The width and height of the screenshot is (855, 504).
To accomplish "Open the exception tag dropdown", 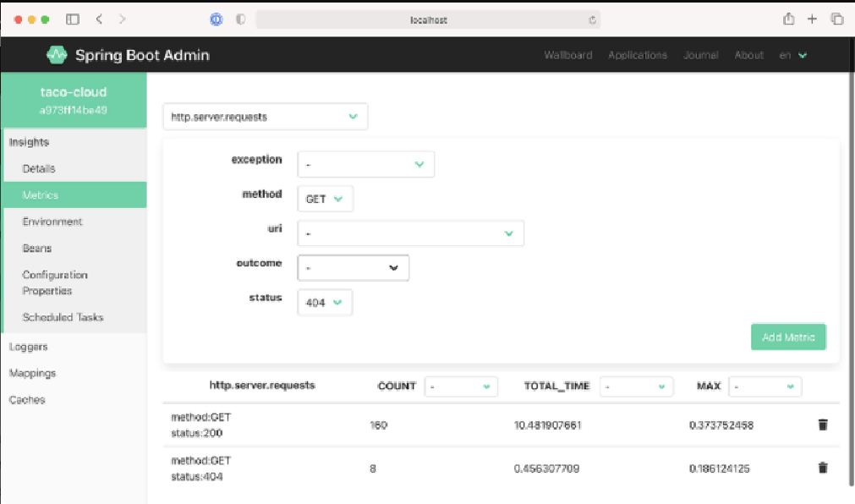I will pyautogui.click(x=366, y=164).
